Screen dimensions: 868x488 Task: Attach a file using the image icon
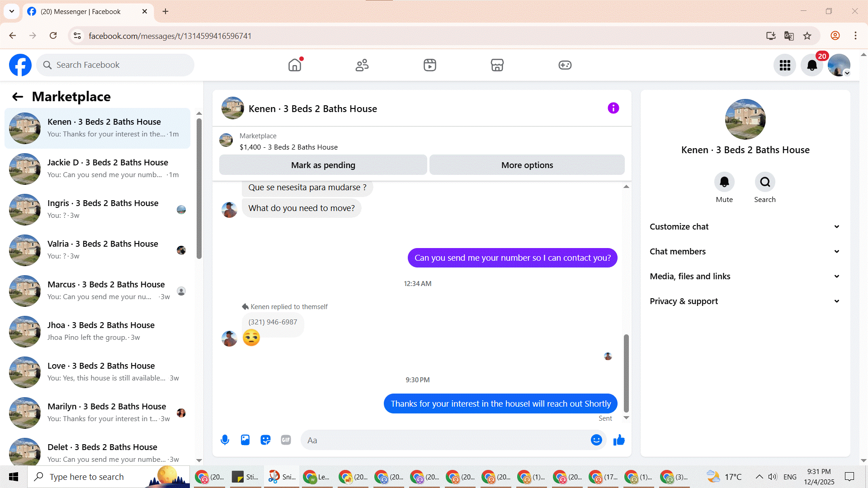(245, 440)
